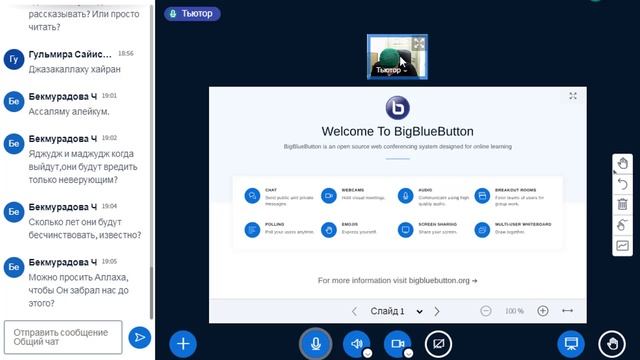The height and width of the screenshot is (360, 640).
Task: Click the BigBlueButton logo on slide
Action: pos(398,108)
